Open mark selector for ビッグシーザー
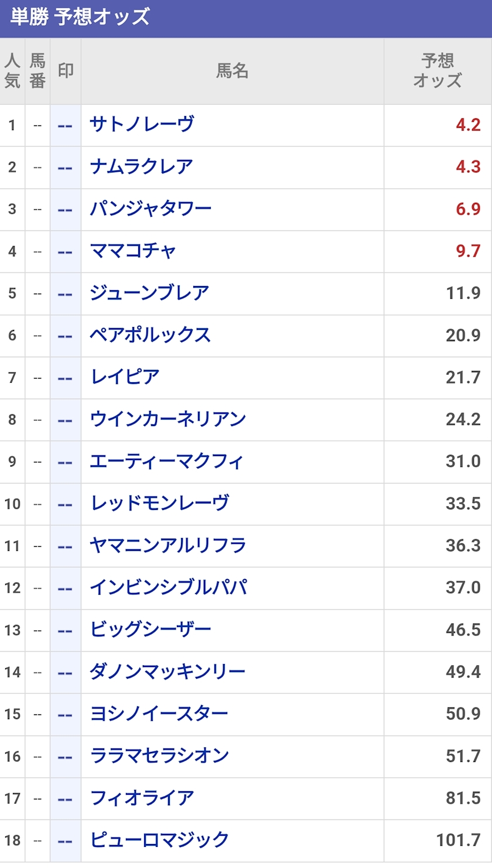Image resolution: width=492 pixels, height=868 pixels. click(x=65, y=630)
